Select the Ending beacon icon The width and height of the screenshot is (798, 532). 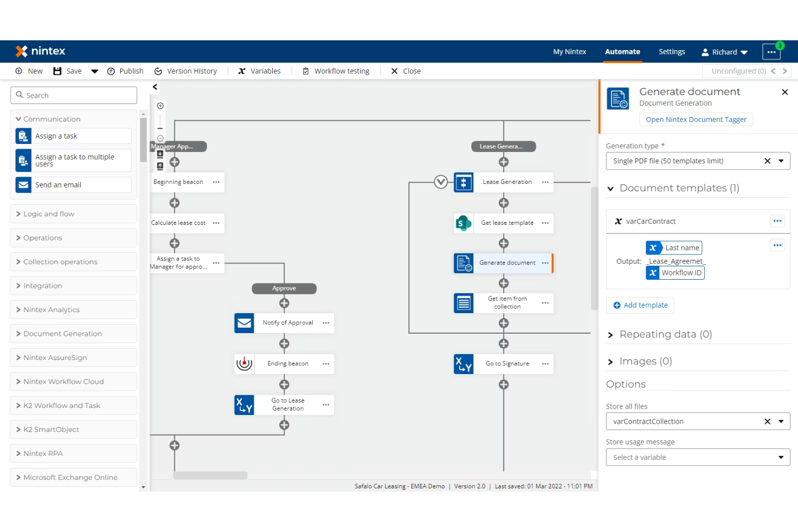(x=244, y=364)
